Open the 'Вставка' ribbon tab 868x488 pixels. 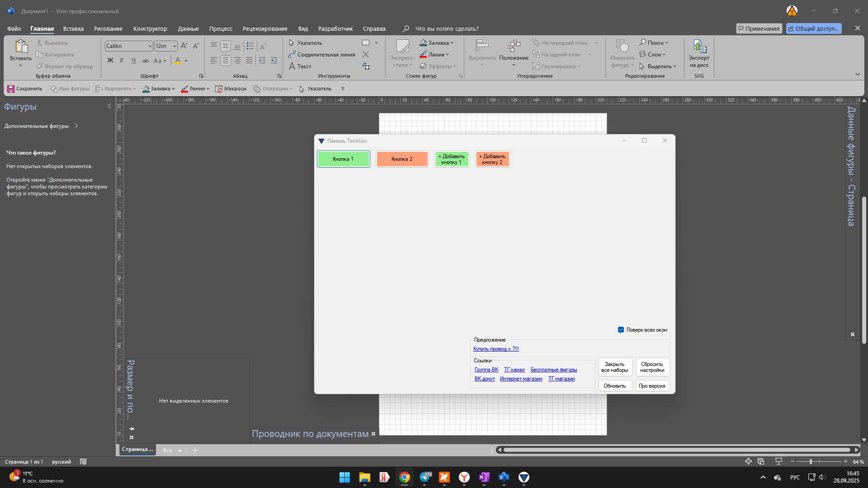[73, 28]
